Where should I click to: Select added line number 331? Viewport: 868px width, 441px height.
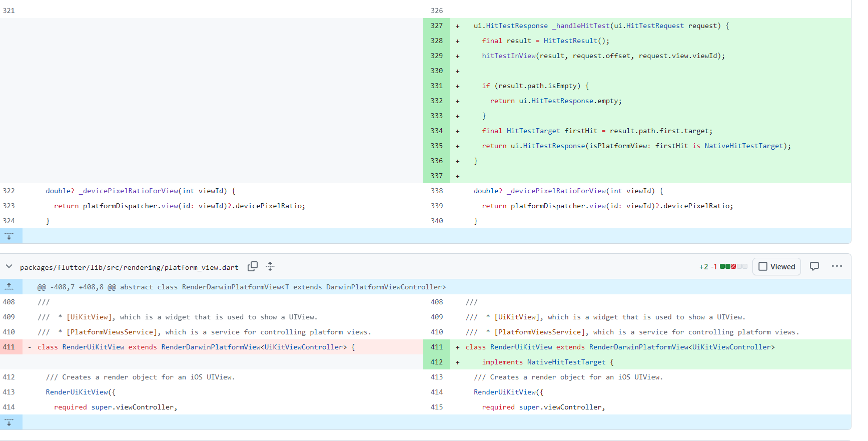tap(436, 86)
